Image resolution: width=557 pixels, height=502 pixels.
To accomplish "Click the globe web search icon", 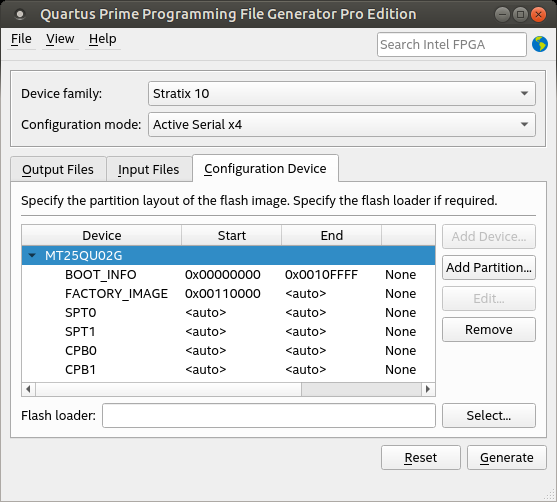I will pos(540,44).
